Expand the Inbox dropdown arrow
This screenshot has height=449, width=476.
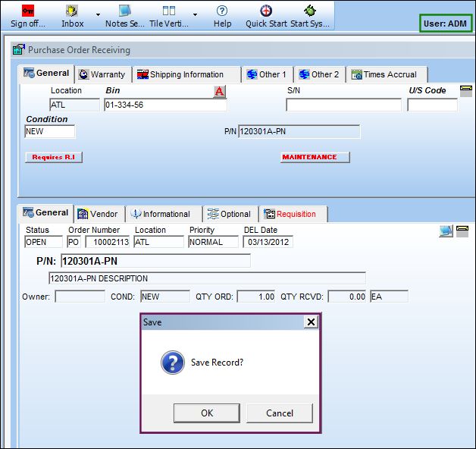[x=98, y=14]
